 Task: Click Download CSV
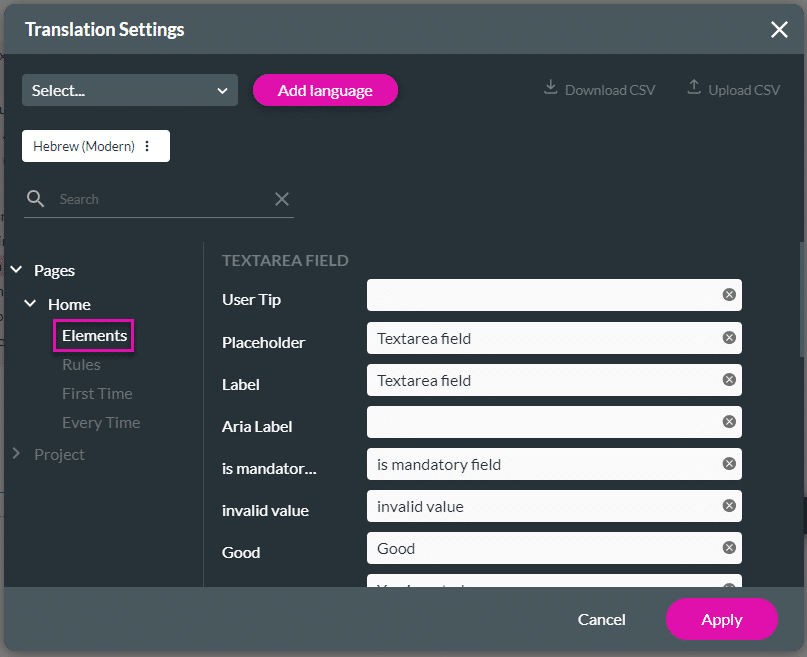(599, 90)
